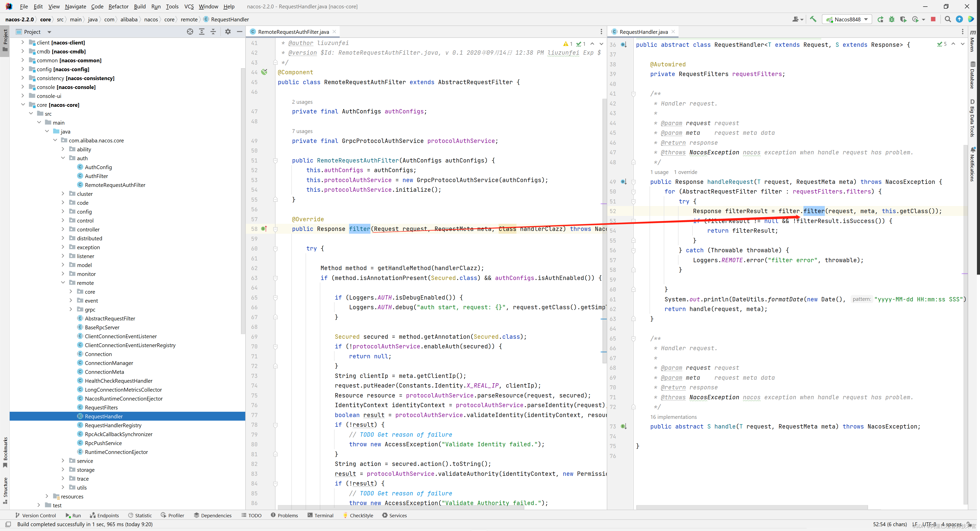Open the Refactor menu
This screenshot has width=980, height=531.
[118, 6]
